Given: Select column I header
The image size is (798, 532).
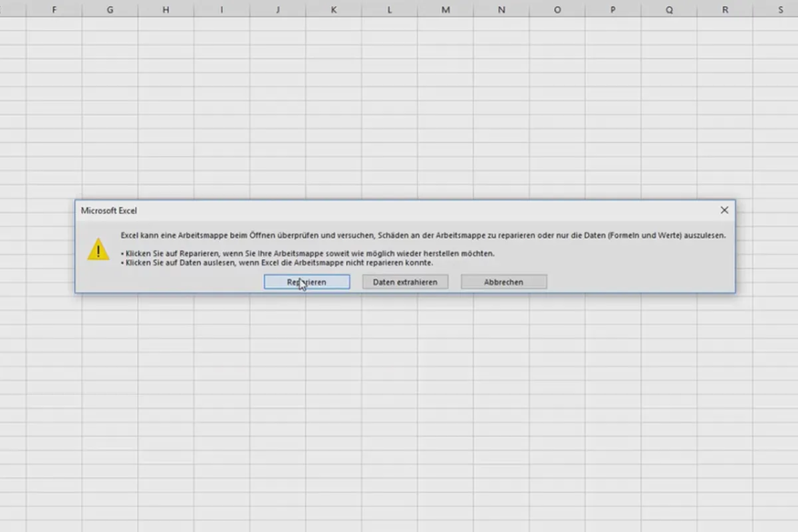Looking at the screenshot, I should [x=221, y=10].
